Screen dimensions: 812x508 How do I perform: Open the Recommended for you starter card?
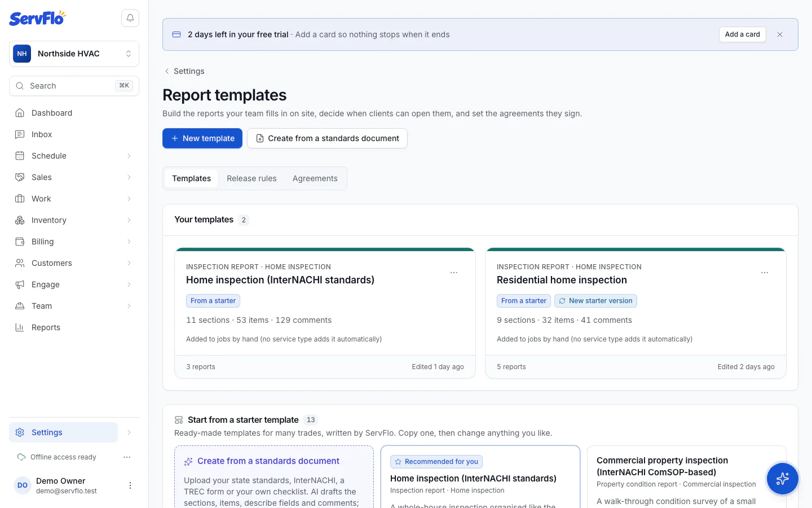[x=480, y=477]
